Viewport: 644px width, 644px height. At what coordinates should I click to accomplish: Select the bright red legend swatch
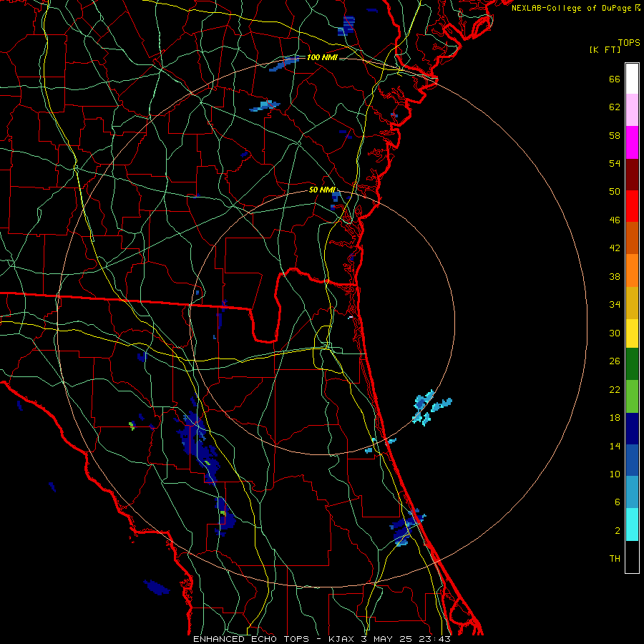click(x=632, y=206)
